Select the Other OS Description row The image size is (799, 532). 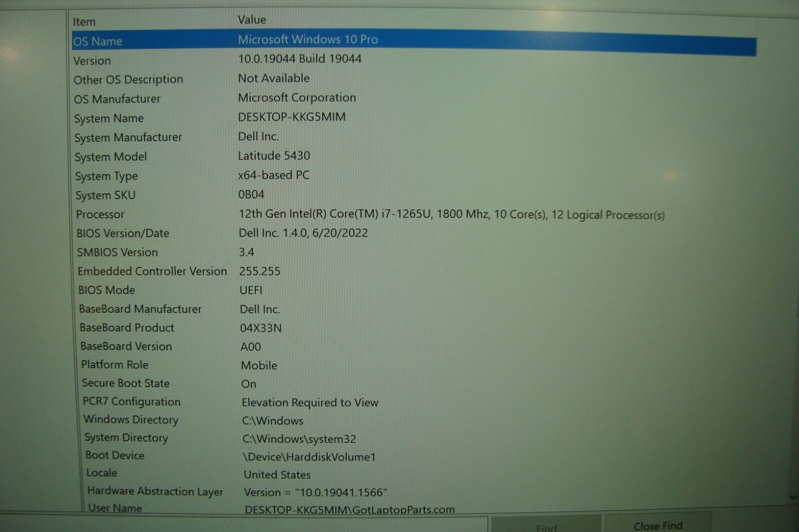413,80
